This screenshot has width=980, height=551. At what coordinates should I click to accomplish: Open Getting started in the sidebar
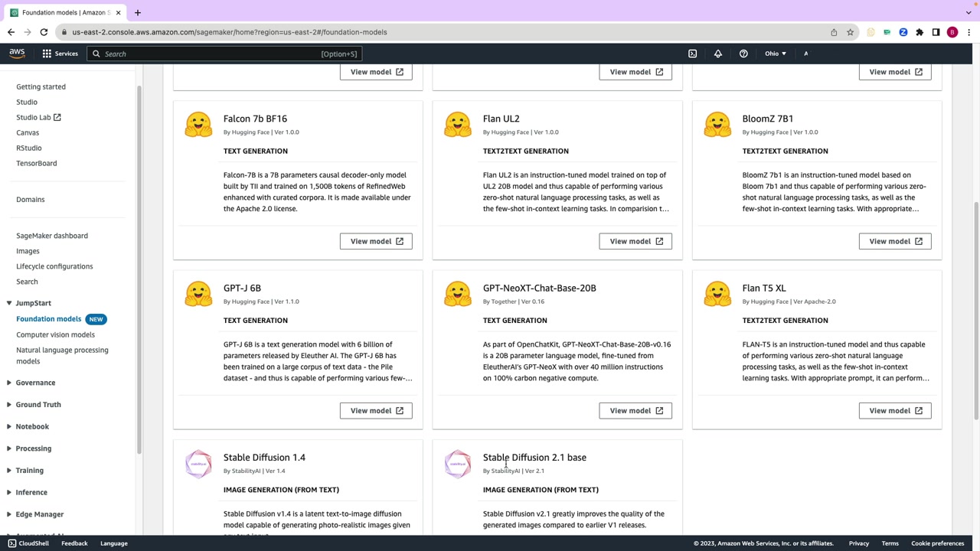click(41, 86)
